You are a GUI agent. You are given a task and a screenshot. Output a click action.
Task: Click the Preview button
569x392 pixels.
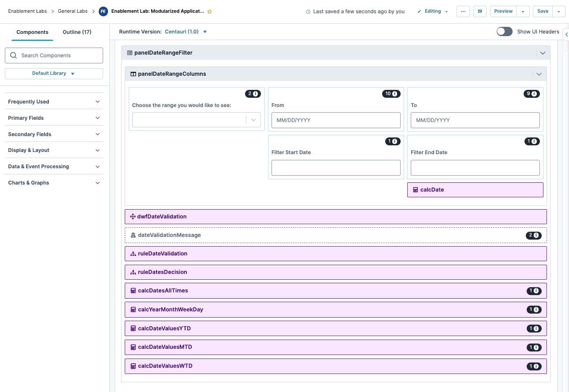(x=503, y=11)
